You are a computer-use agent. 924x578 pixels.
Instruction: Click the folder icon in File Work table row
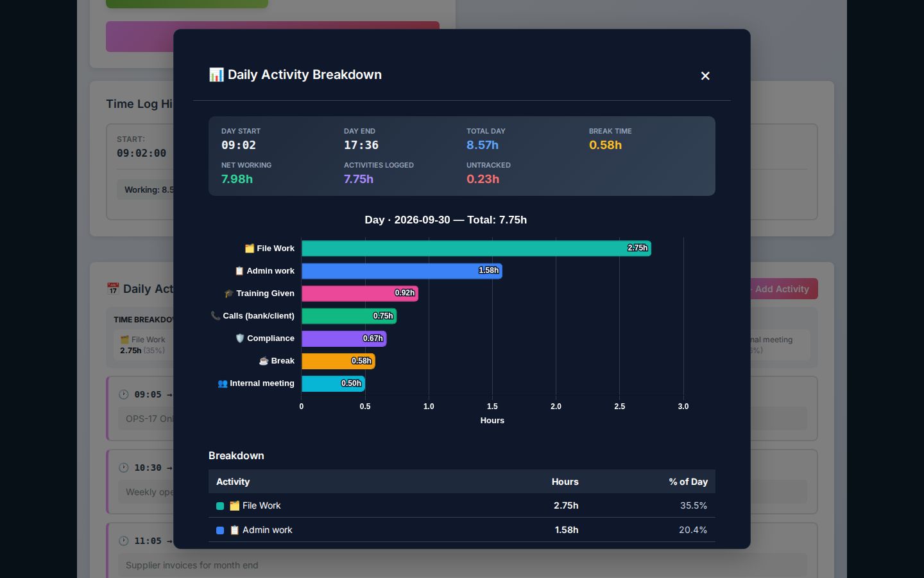(x=235, y=506)
